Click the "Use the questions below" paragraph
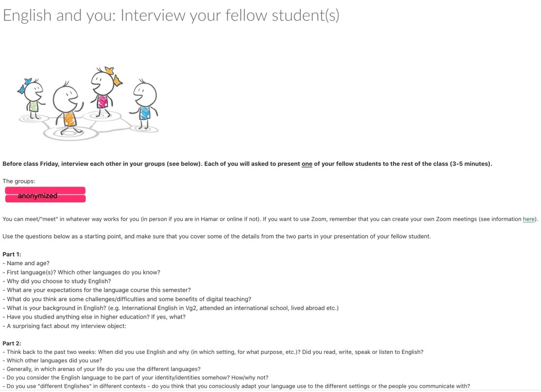The image size is (541, 392). (x=217, y=236)
